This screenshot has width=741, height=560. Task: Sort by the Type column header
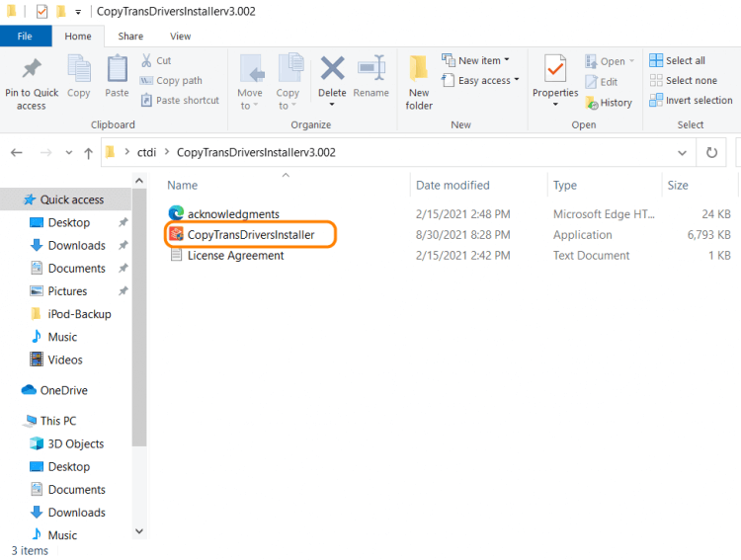pos(565,186)
